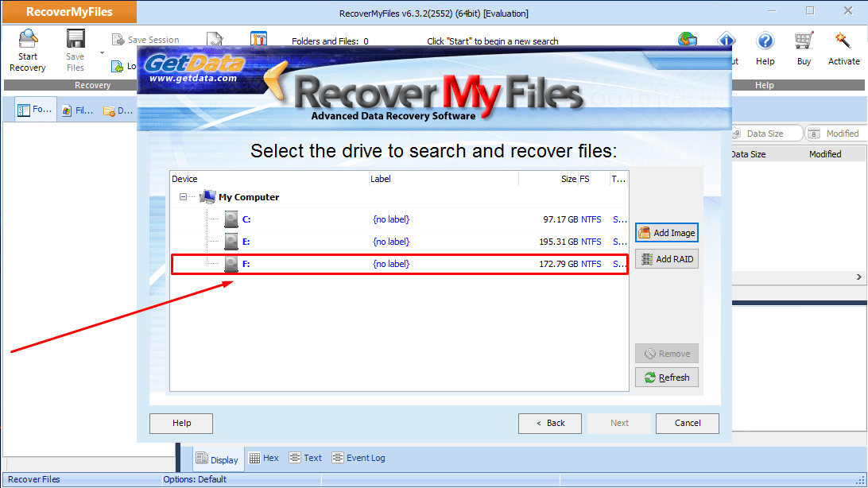Cancel the drive selection wizard
Image resolution: width=868 pixels, height=488 pixels.
(688, 424)
